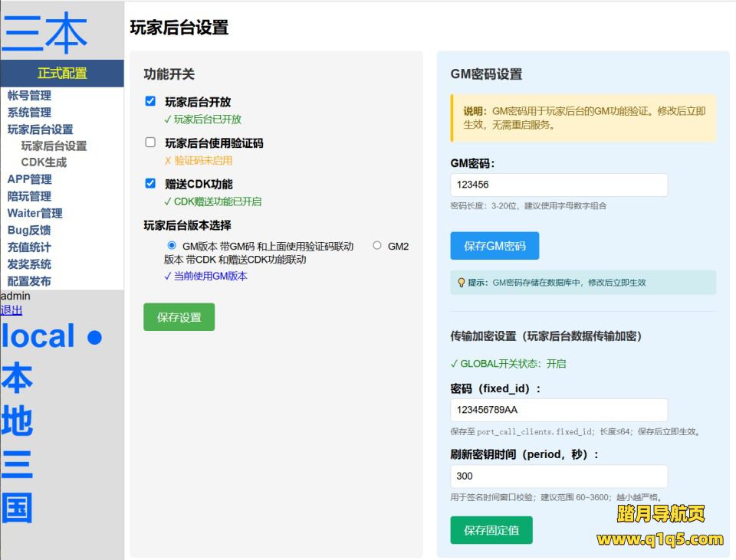Click the 保存设置 button
736x560 pixels.
tap(179, 316)
